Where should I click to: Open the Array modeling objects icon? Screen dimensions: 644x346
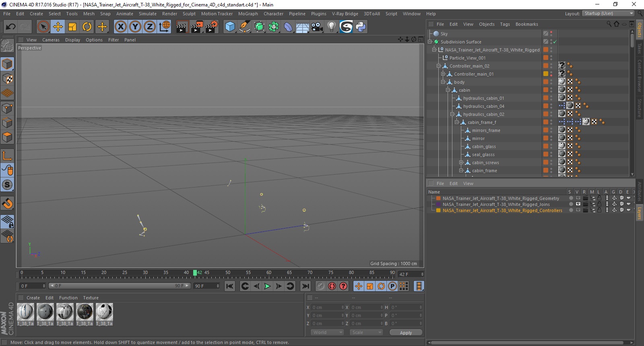274,27
